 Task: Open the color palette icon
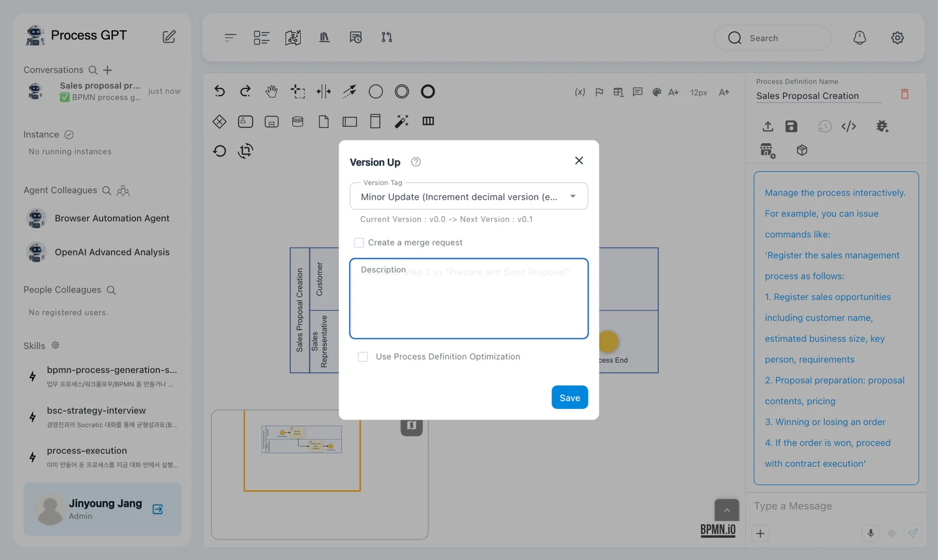[x=657, y=92]
